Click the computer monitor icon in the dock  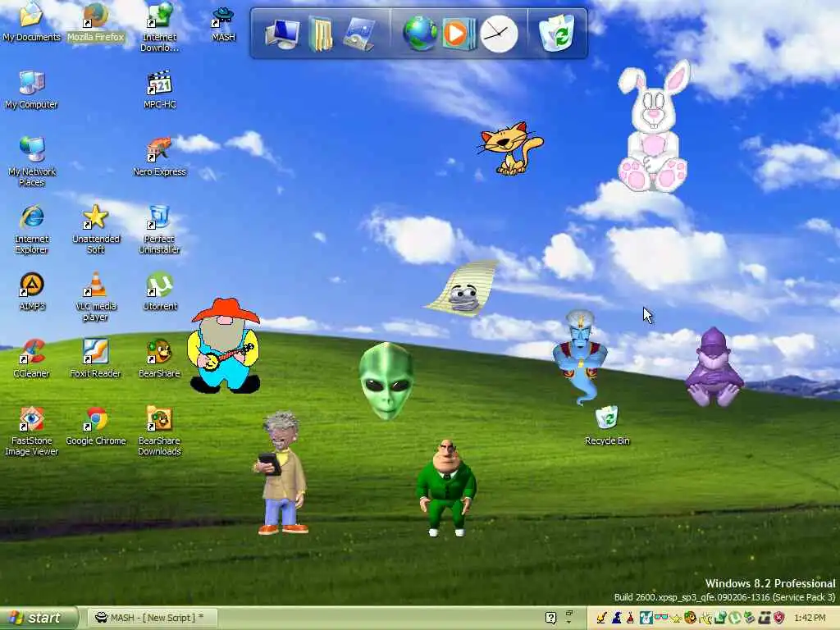[x=282, y=34]
